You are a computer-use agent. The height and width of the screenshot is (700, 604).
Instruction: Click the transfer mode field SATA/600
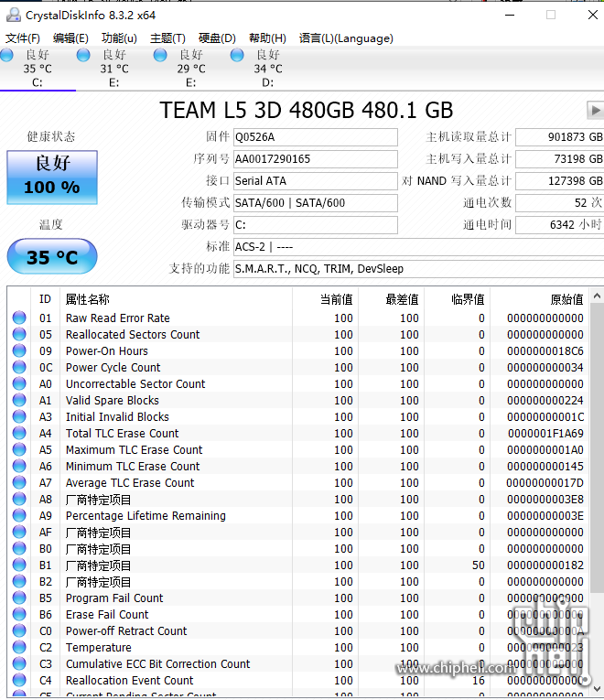coord(315,202)
